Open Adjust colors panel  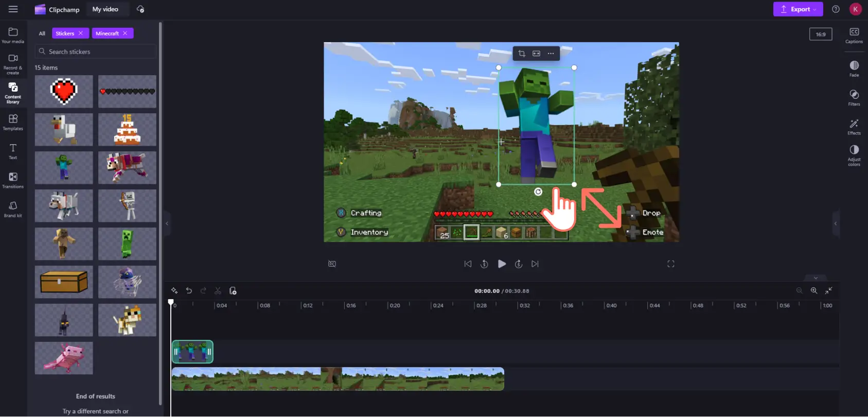point(854,155)
